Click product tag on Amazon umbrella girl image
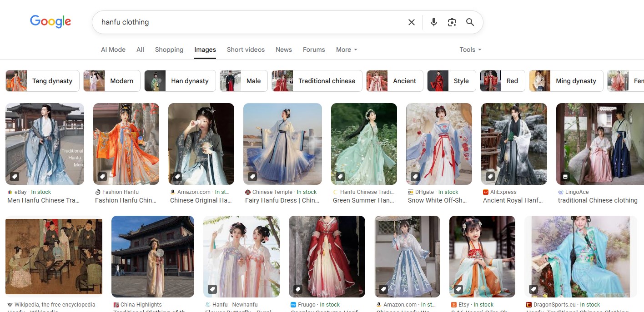Viewport: 644px width, 312px height. click(x=383, y=289)
